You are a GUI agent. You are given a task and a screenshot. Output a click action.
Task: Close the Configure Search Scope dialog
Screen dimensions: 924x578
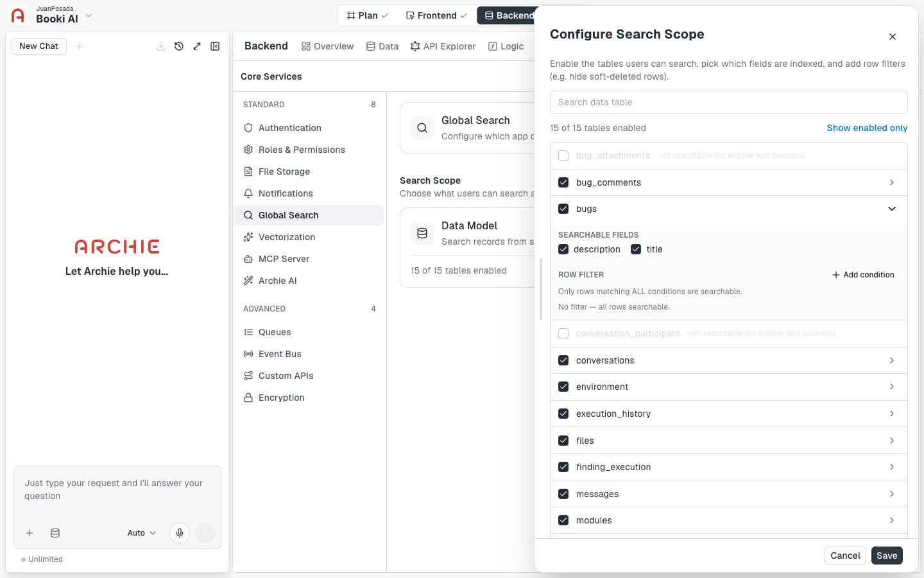tap(893, 37)
